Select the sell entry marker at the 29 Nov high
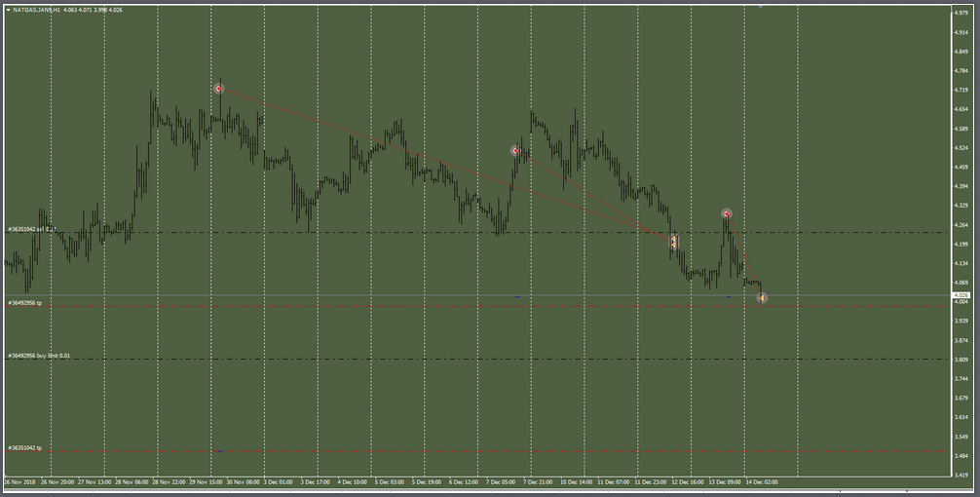The image size is (980, 497). [219, 89]
